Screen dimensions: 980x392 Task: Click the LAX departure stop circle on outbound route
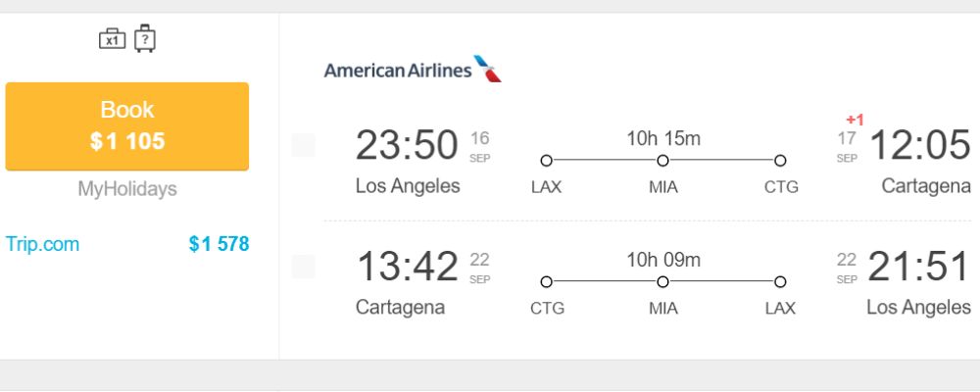546,161
